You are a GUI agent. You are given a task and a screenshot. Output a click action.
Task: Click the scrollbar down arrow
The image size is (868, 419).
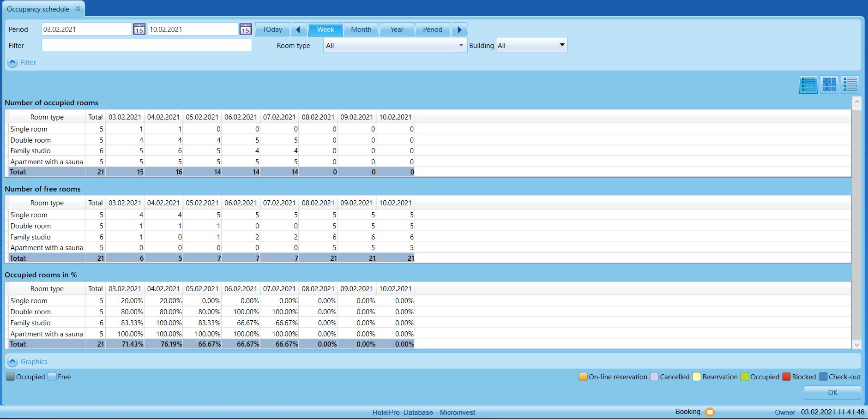click(x=857, y=345)
